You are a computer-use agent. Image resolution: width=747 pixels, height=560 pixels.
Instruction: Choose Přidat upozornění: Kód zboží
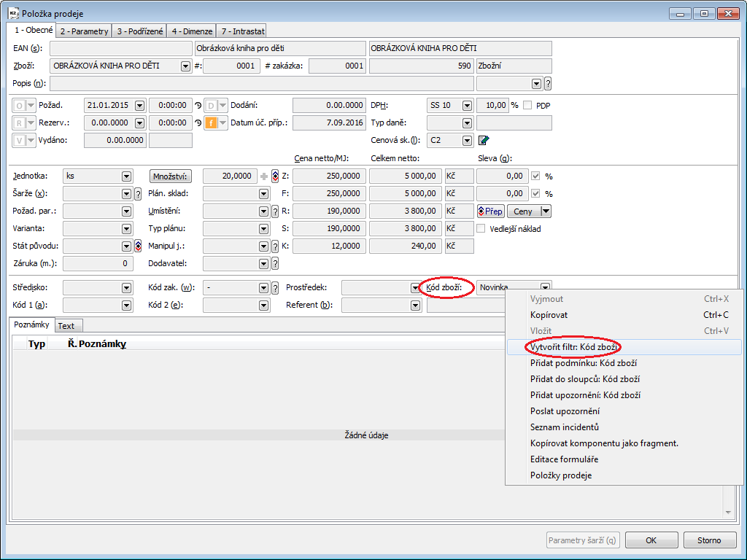point(624,395)
